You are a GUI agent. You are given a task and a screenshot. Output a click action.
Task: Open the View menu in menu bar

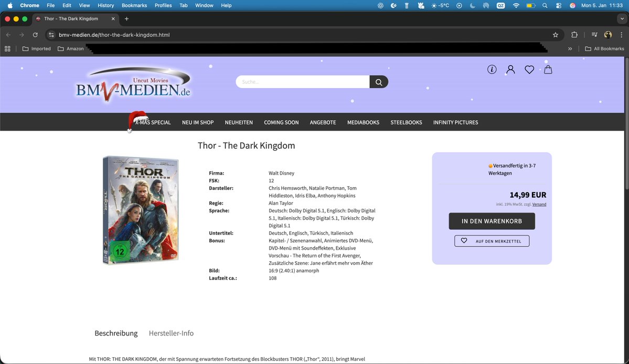click(84, 6)
